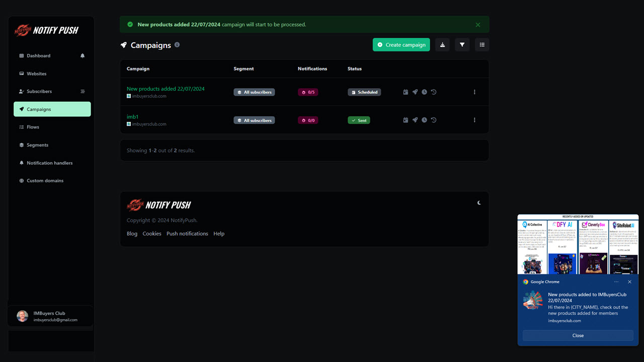The height and width of the screenshot is (362, 644).
Task: Click the Scheduled status badge
Action: (364, 92)
